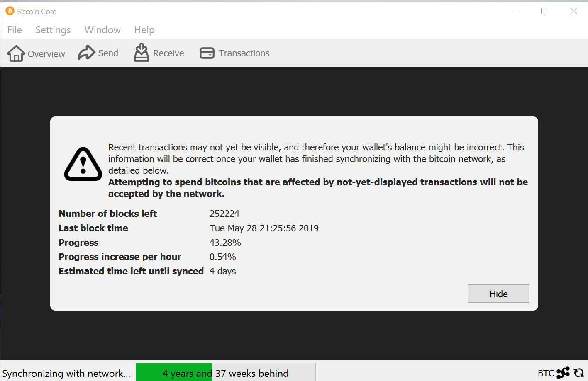The image size is (588, 381).
Task: Open the Overview house icon
Action: 16,53
